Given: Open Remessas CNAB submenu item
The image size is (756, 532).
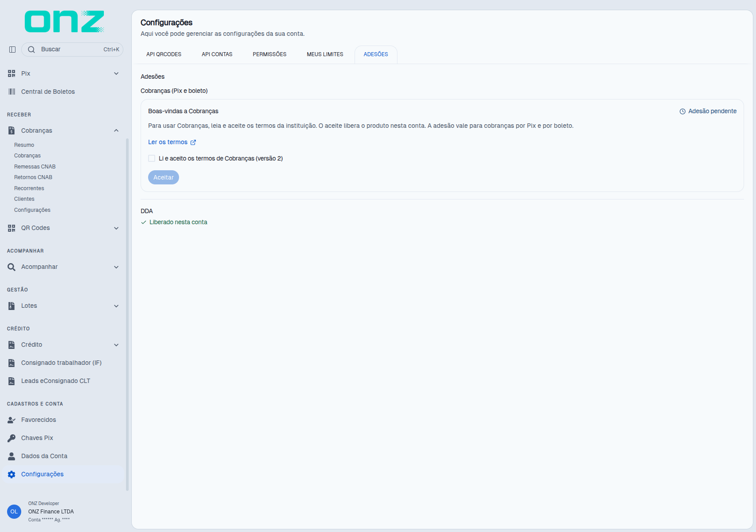Looking at the screenshot, I should coord(35,167).
